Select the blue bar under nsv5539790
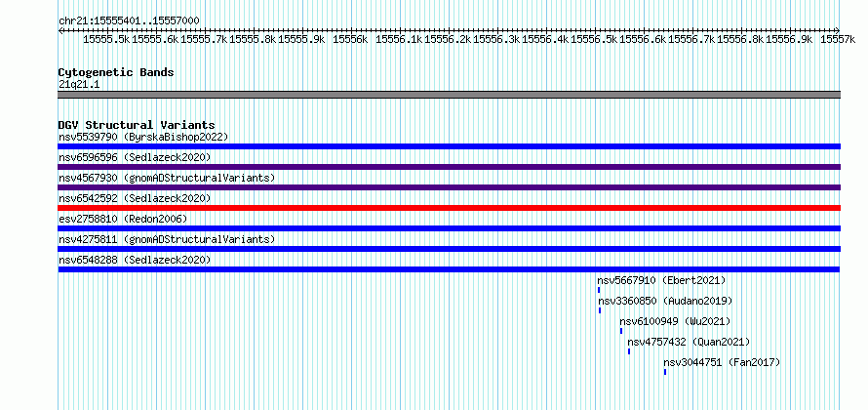Image resolution: width=868 pixels, height=410 pixels. point(450,146)
